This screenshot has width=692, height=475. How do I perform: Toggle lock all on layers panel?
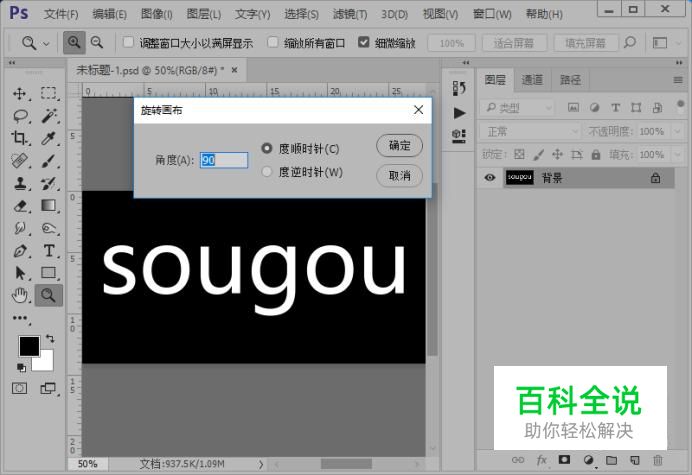(x=596, y=154)
